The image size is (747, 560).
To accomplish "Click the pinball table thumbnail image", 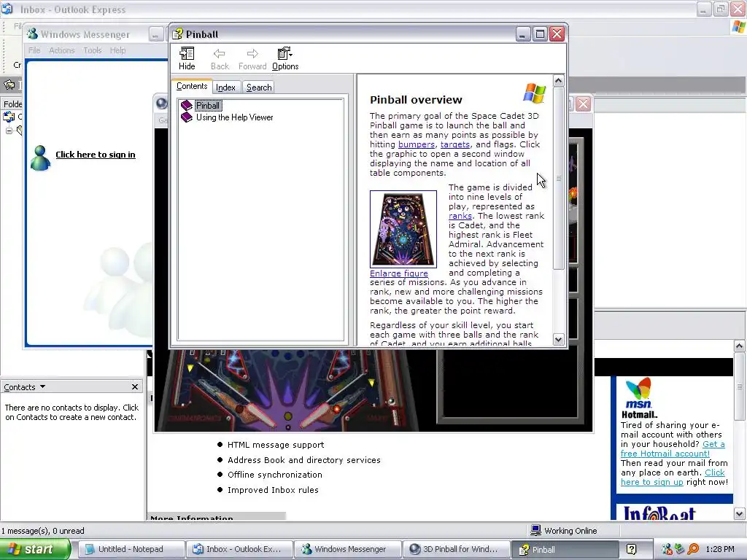I will pyautogui.click(x=403, y=229).
